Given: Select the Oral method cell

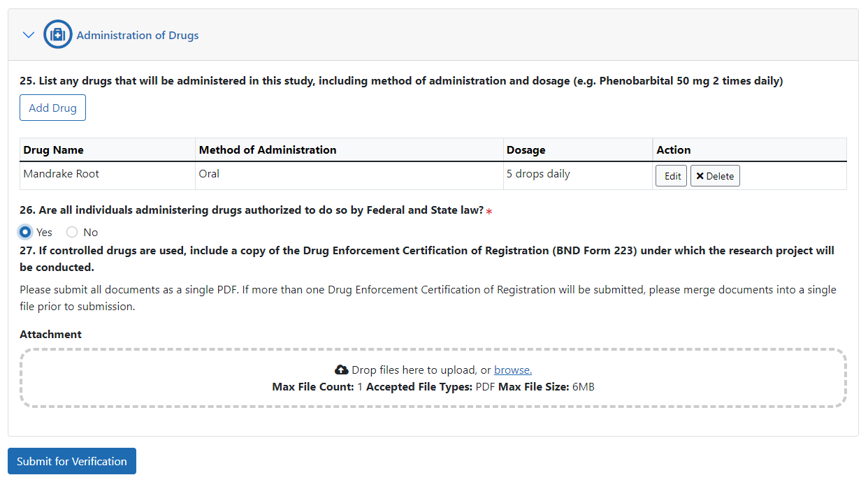Looking at the screenshot, I should point(209,174).
